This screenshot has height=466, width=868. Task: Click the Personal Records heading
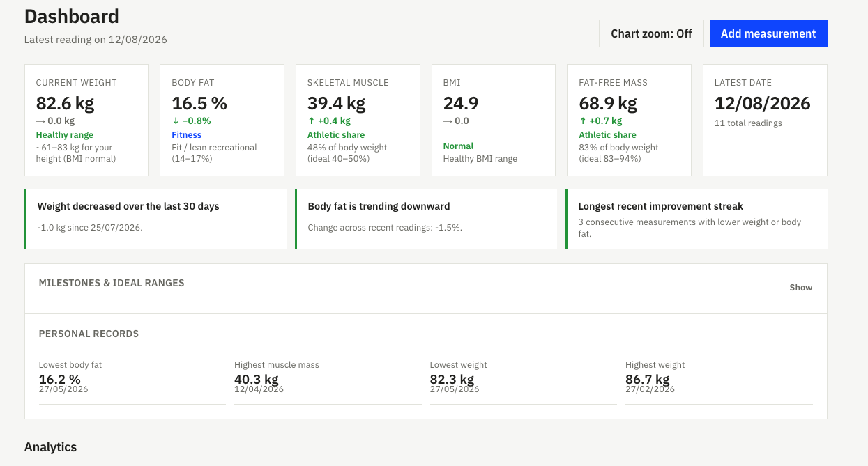pyautogui.click(x=89, y=334)
